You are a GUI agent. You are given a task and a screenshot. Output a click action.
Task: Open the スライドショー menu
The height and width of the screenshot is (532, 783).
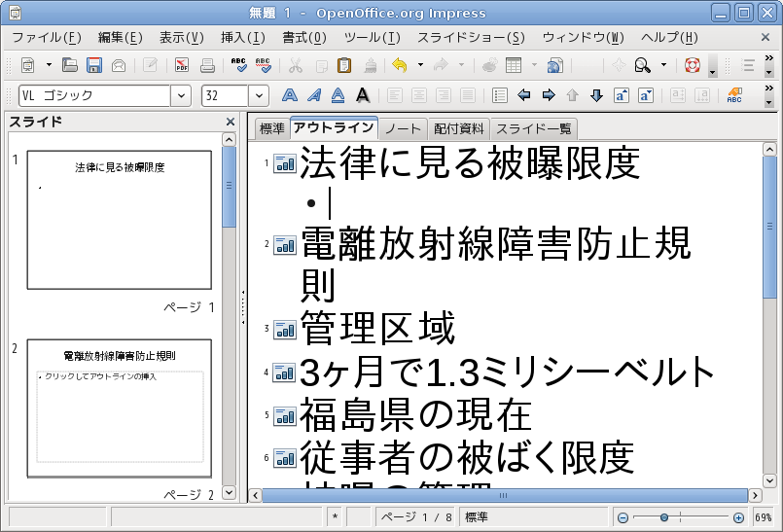tap(471, 38)
